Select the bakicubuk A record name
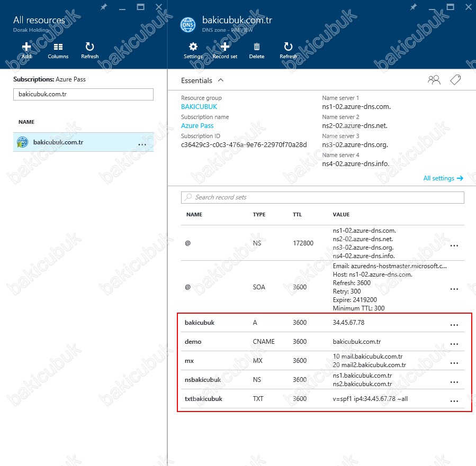476x466 pixels. tap(200, 323)
